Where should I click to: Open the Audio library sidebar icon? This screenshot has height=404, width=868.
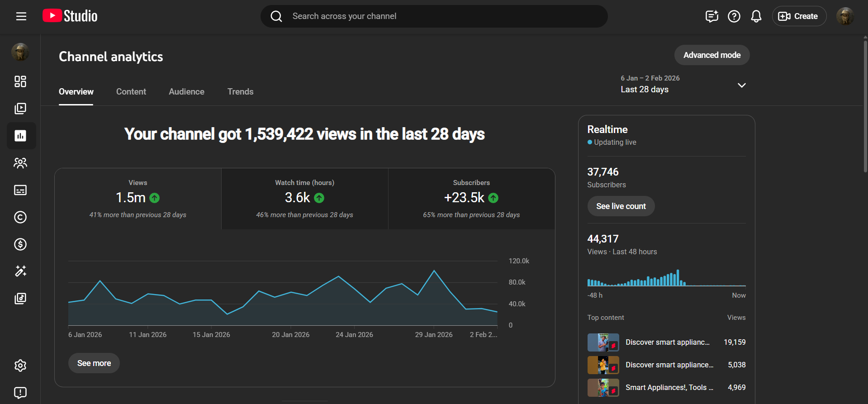(x=20, y=298)
